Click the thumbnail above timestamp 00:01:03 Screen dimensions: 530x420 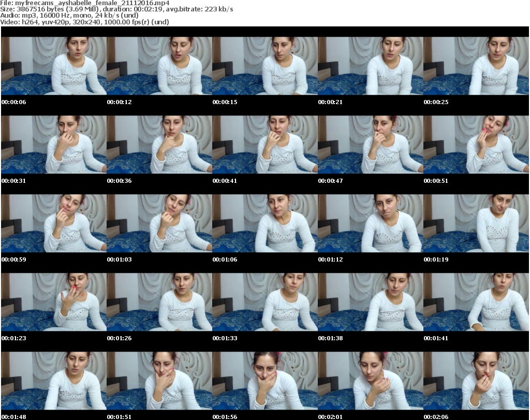(159, 223)
